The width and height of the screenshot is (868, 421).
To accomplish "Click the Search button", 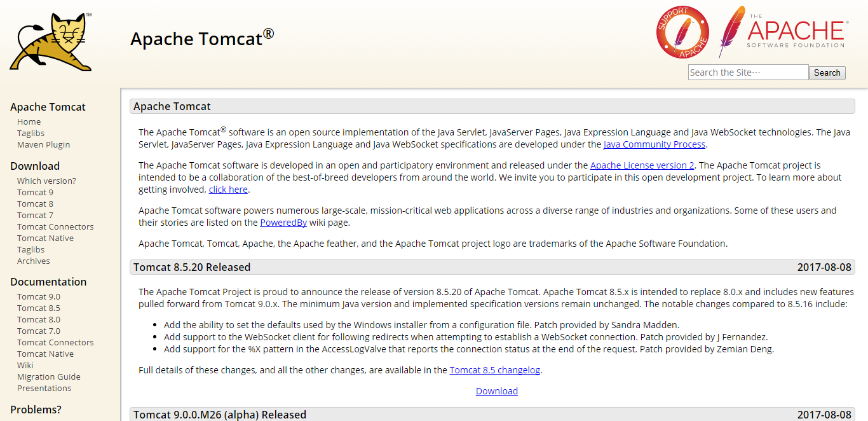I will (x=827, y=72).
